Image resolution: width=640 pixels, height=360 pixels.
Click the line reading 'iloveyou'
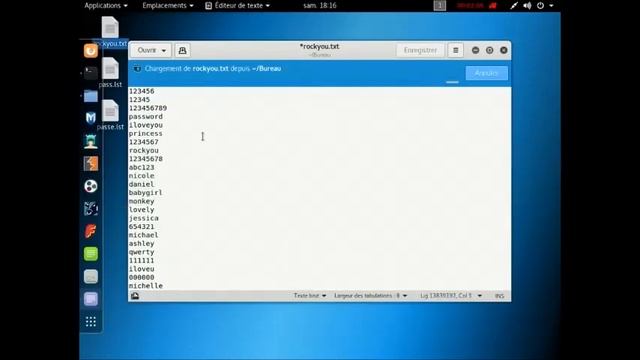click(x=146, y=125)
